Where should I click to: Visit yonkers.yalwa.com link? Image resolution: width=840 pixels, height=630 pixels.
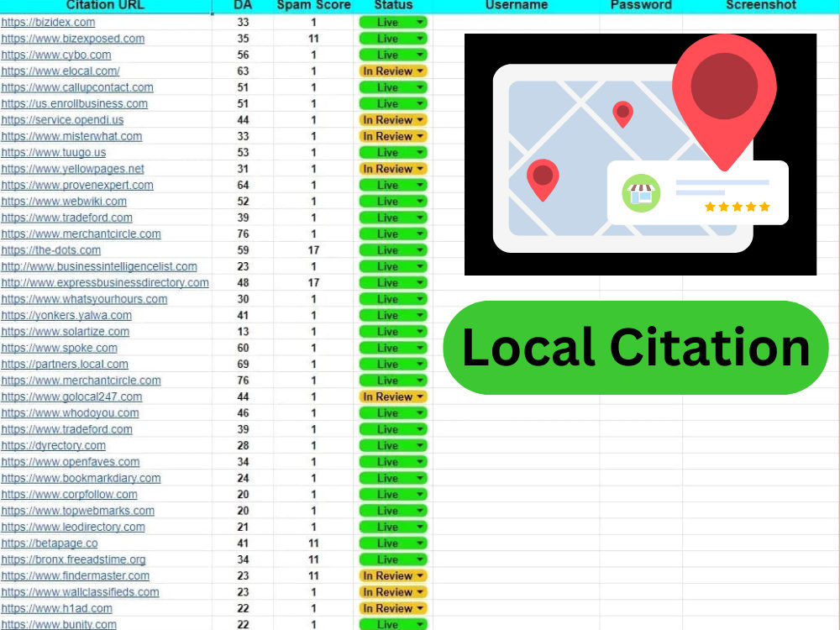click(66, 315)
